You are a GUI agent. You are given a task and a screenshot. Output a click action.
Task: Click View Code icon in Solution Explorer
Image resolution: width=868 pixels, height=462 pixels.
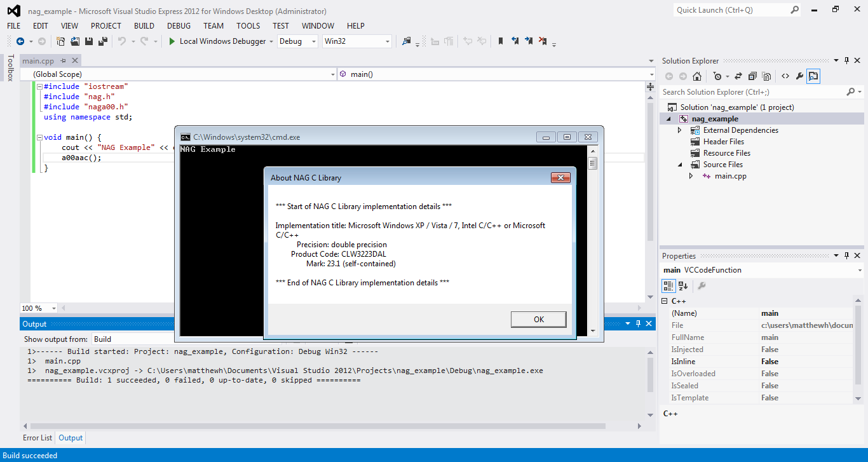click(785, 76)
